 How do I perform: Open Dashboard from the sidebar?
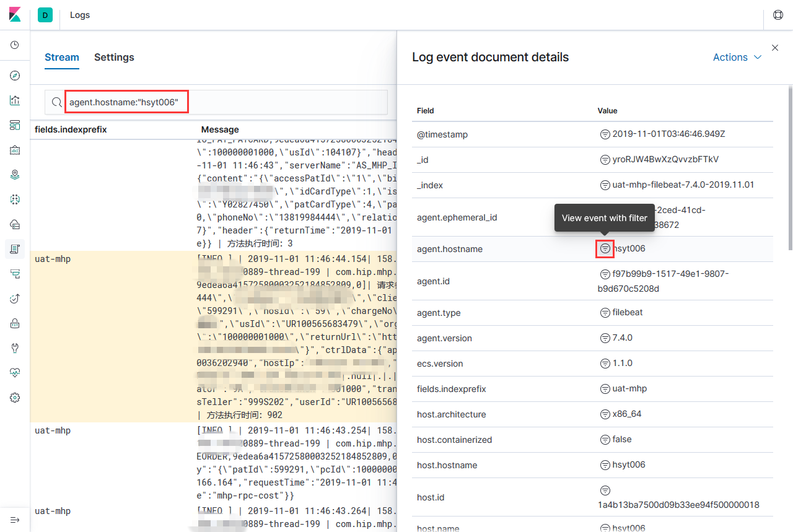coord(15,125)
